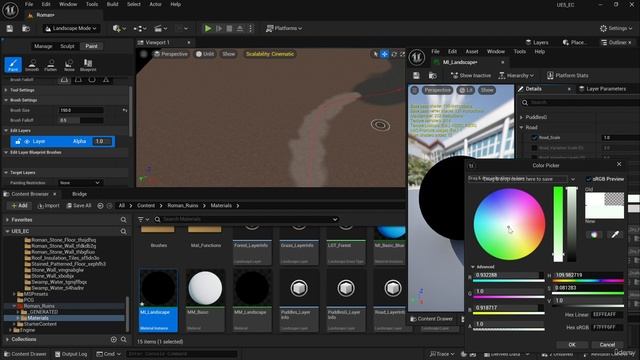
Task: Click the main toolbar Save icon
Action: (x=9, y=28)
